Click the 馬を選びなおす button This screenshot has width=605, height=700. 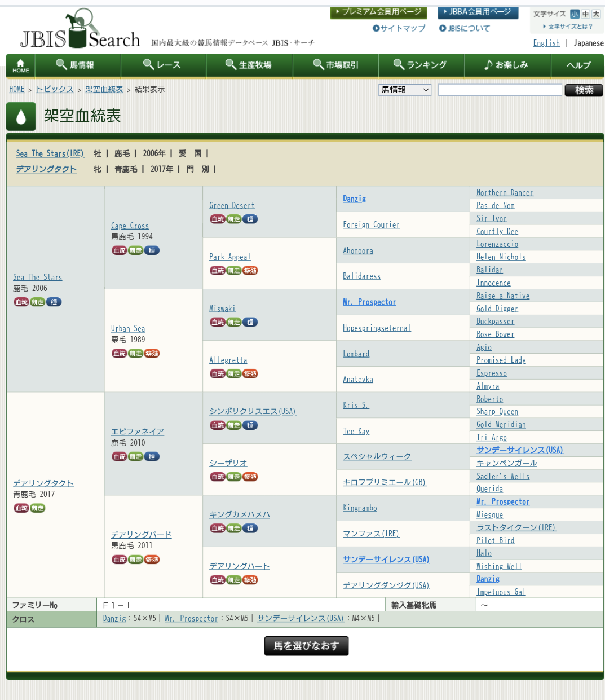306,646
